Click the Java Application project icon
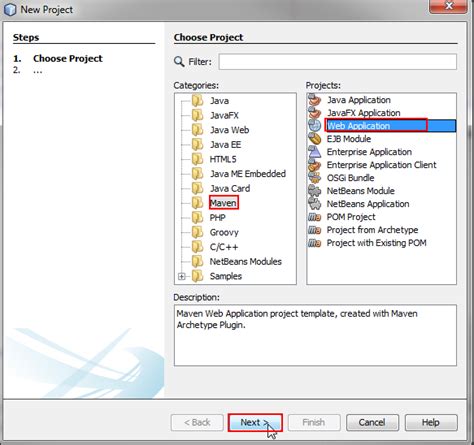Image resolution: width=474 pixels, height=445 pixels. pyautogui.click(x=314, y=100)
